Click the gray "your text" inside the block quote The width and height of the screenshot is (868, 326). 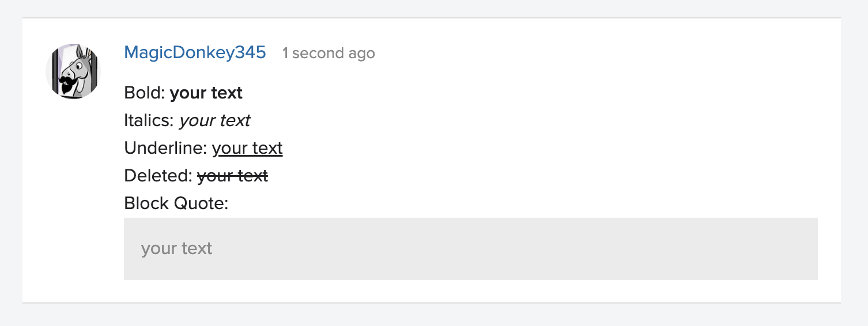[176, 248]
